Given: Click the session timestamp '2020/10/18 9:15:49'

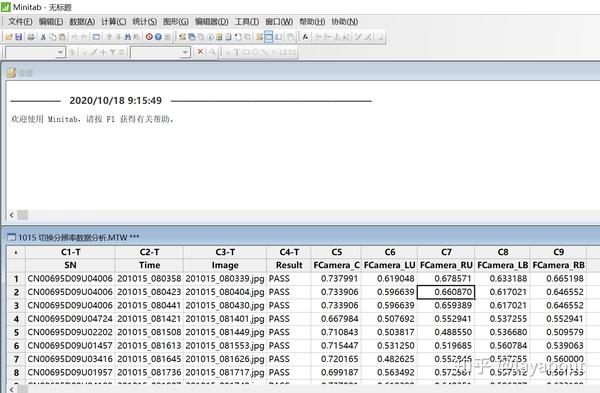Looking at the screenshot, I should click(116, 101).
